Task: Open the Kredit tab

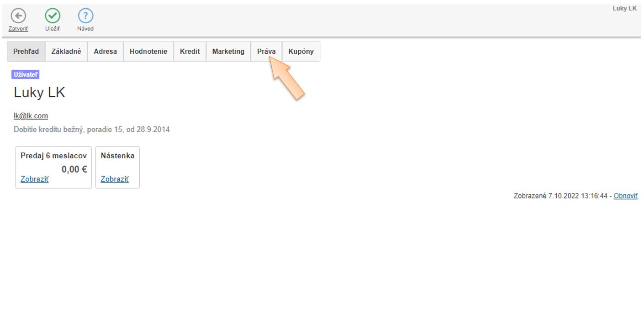Action: tap(190, 52)
